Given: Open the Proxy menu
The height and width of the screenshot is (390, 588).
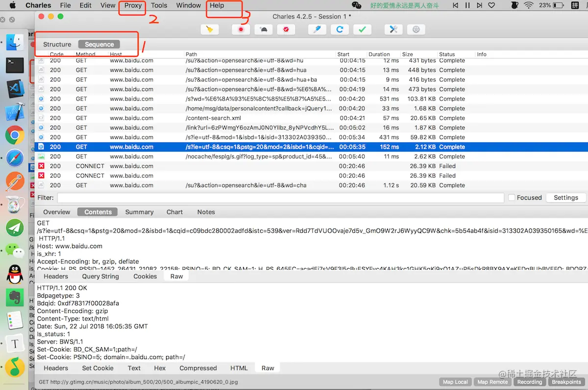Looking at the screenshot, I should point(133,5).
